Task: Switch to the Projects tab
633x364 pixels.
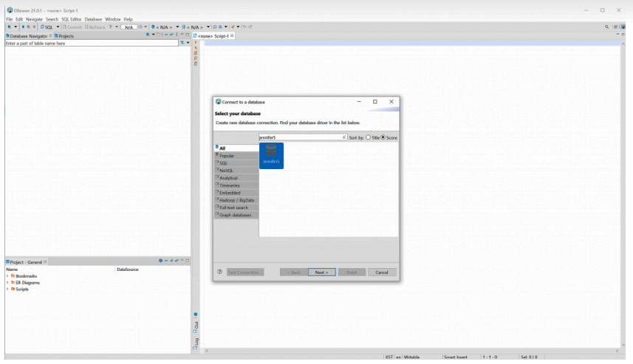Action: coord(64,36)
